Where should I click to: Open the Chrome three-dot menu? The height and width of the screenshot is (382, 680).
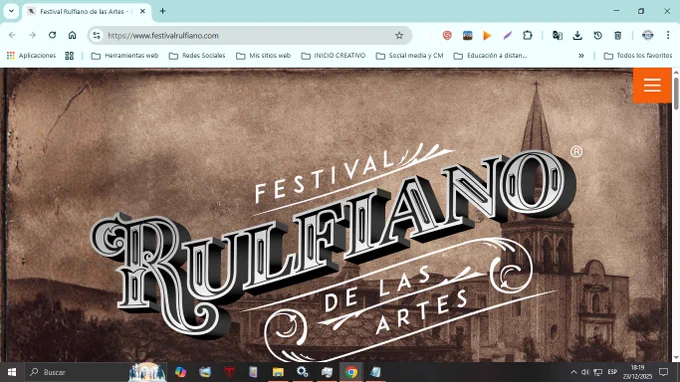coord(668,36)
